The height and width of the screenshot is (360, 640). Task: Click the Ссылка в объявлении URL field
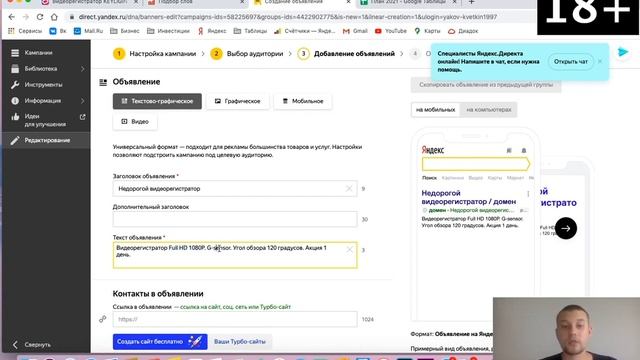[x=235, y=319]
